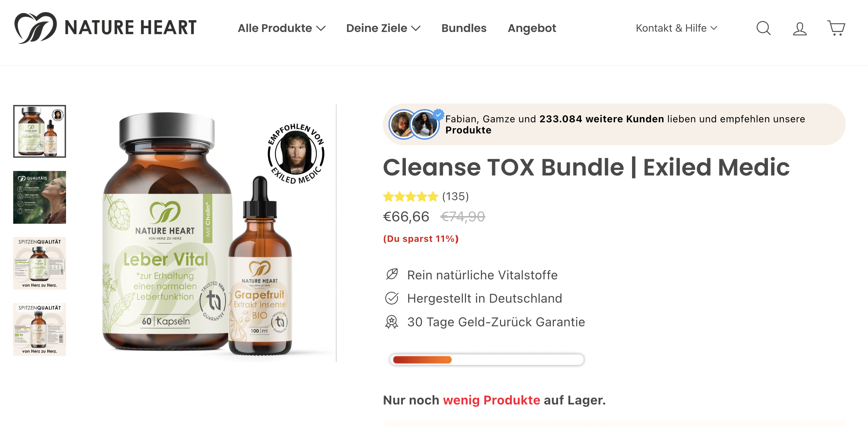Open the user account icon
Image resolution: width=868 pixels, height=426 pixels.
[800, 28]
